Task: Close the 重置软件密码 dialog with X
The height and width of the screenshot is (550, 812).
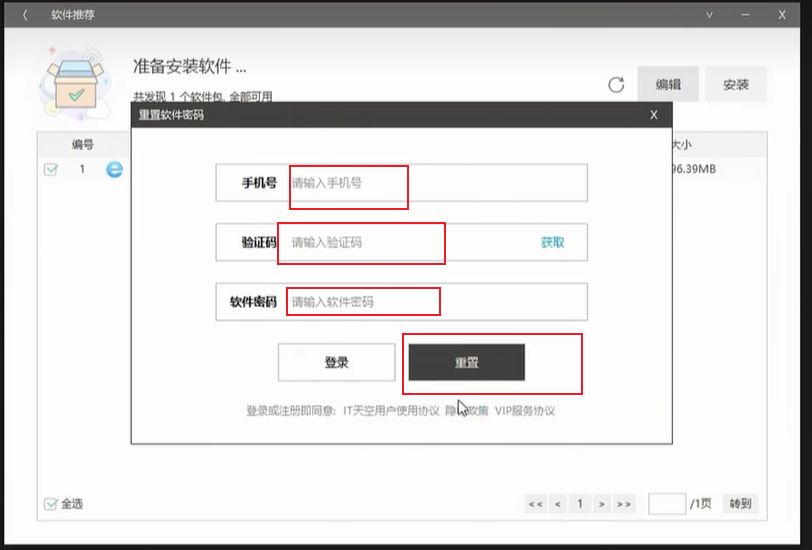Action: pyautogui.click(x=654, y=115)
